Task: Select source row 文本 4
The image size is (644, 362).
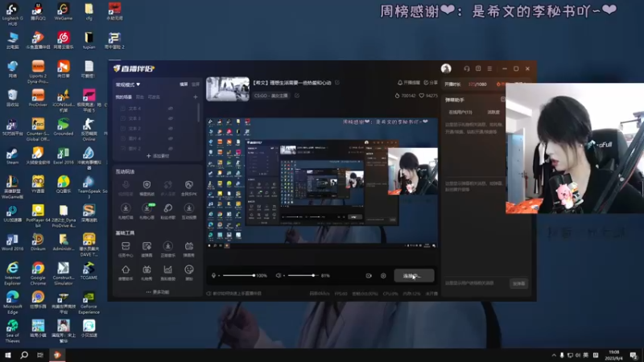Action: pyautogui.click(x=156, y=109)
